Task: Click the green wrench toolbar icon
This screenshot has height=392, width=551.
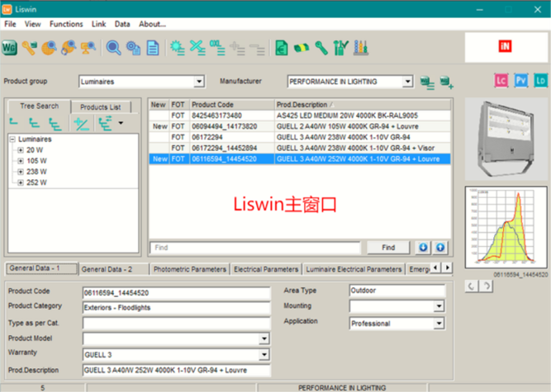Action: [x=321, y=47]
